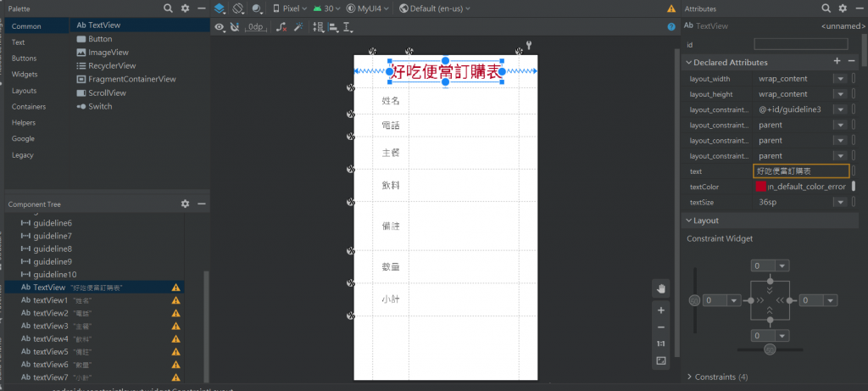The width and height of the screenshot is (868, 391).
Task: Open the align tool menu
Action: [333, 26]
